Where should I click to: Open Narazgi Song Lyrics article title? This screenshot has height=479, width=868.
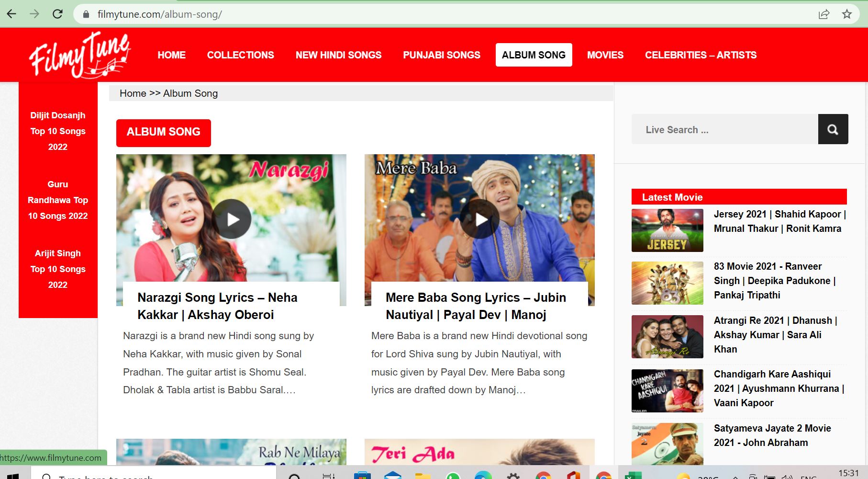(x=217, y=306)
